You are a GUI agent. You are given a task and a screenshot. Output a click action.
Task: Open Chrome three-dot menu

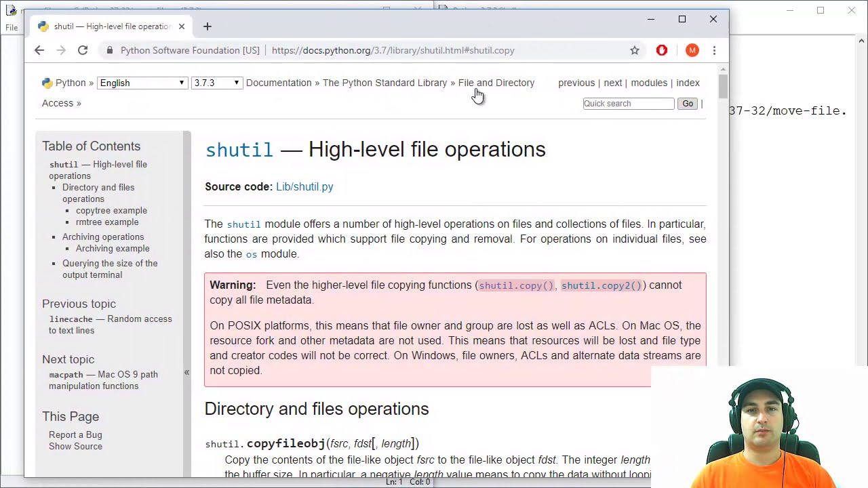[714, 50]
